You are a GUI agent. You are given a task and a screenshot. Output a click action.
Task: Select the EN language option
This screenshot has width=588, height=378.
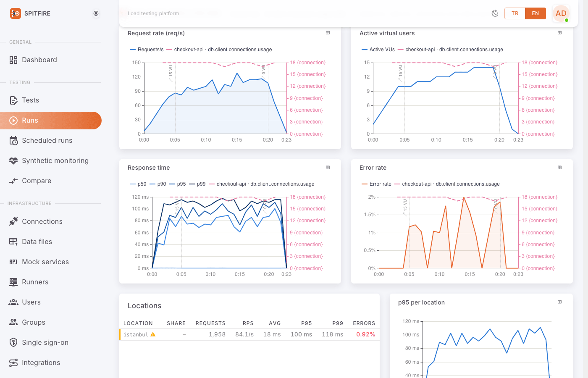click(x=535, y=13)
